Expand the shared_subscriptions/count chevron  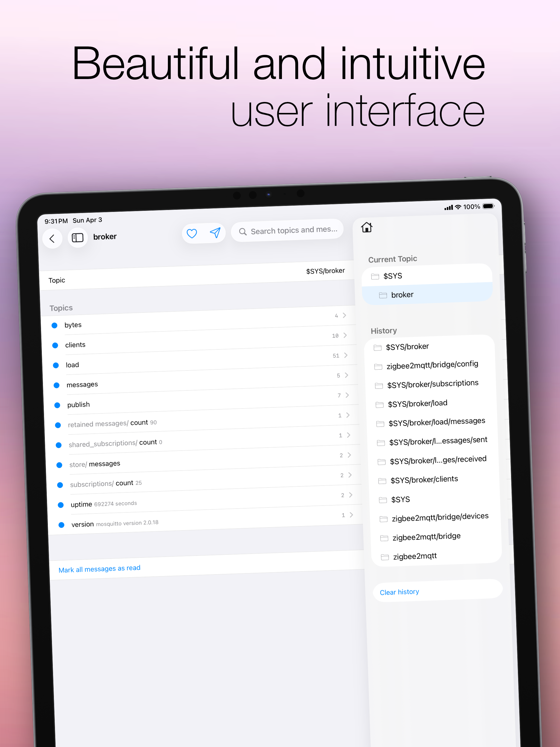point(349,435)
